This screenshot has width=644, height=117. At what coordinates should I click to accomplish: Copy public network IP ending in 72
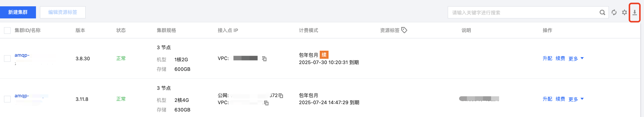click(281, 96)
